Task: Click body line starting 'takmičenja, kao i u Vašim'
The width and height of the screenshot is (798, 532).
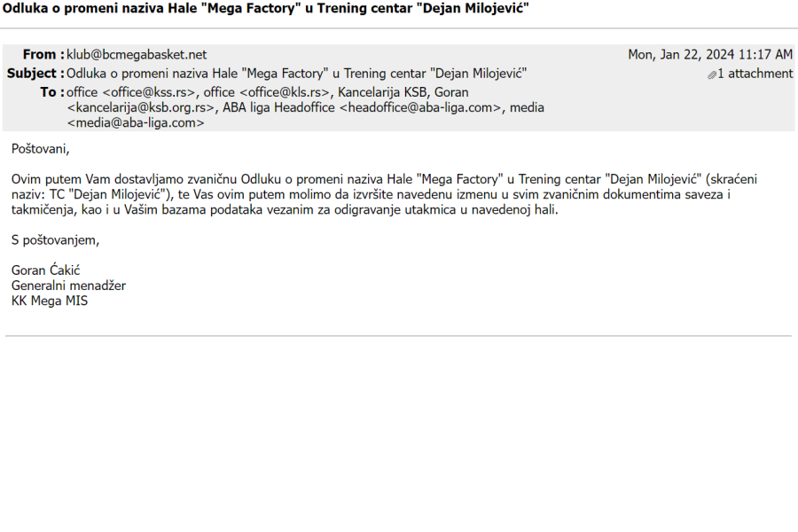Action: 285,210
